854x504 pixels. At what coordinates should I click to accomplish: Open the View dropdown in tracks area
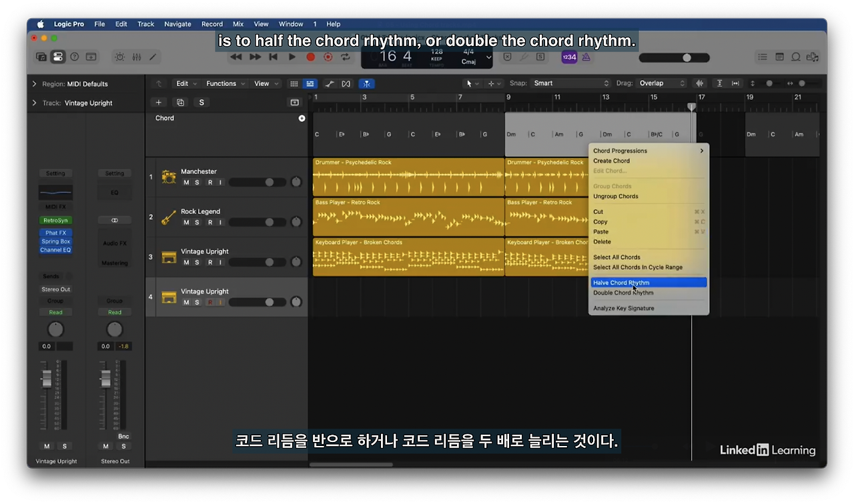[x=266, y=83]
